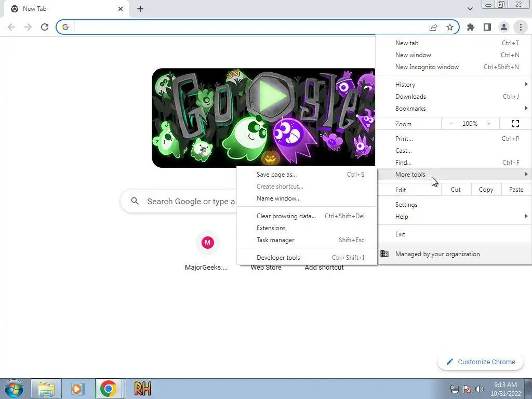Expand the Bookmarks submenu

pyautogui.click(x=454, y=108)
